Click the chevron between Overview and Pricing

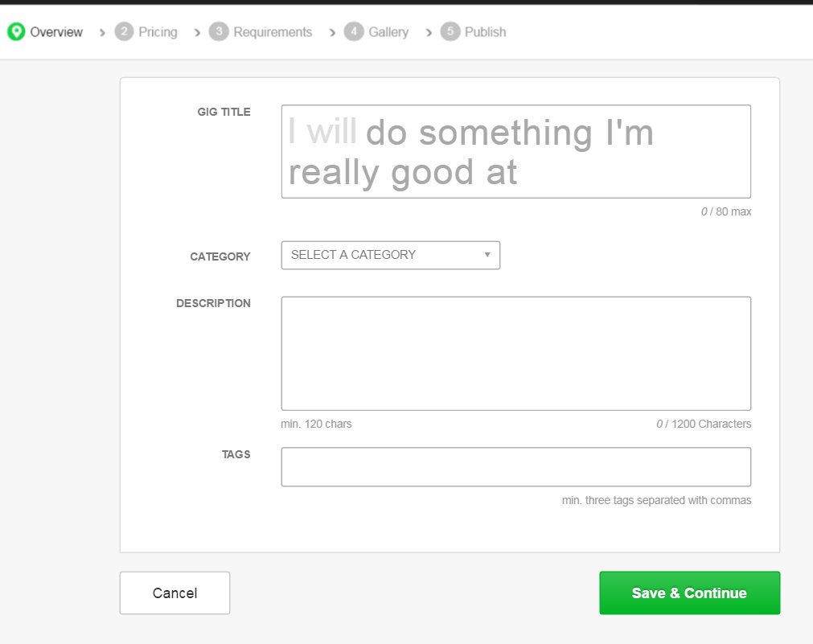click(x=101, y=32)
